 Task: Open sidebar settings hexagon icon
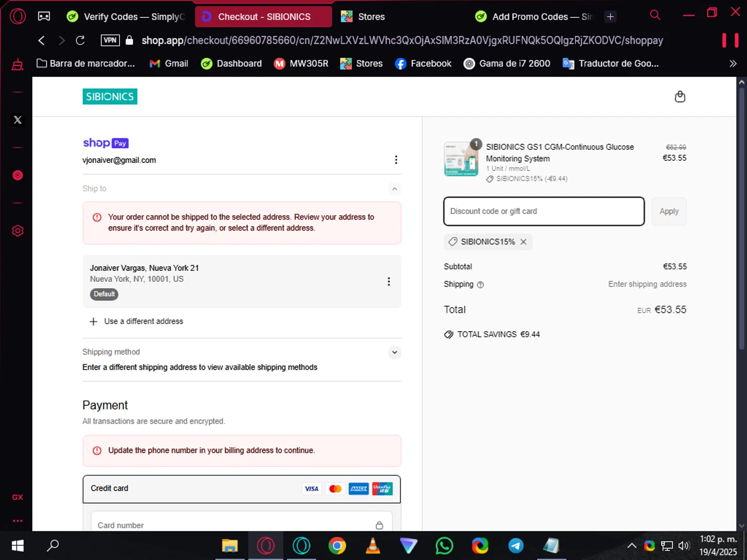(17, 231)
